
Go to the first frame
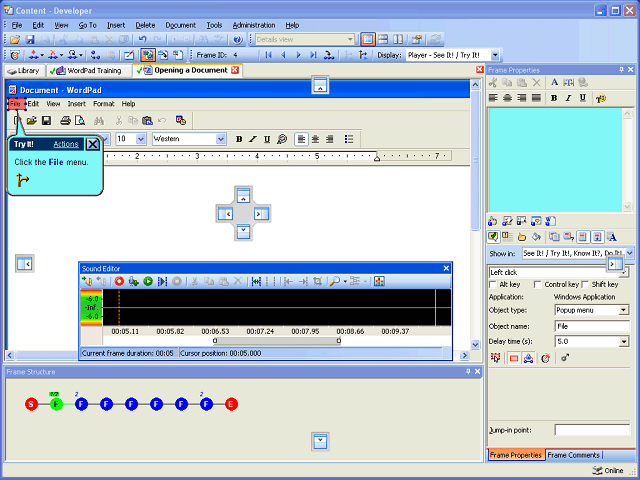[x=268, y=55]
